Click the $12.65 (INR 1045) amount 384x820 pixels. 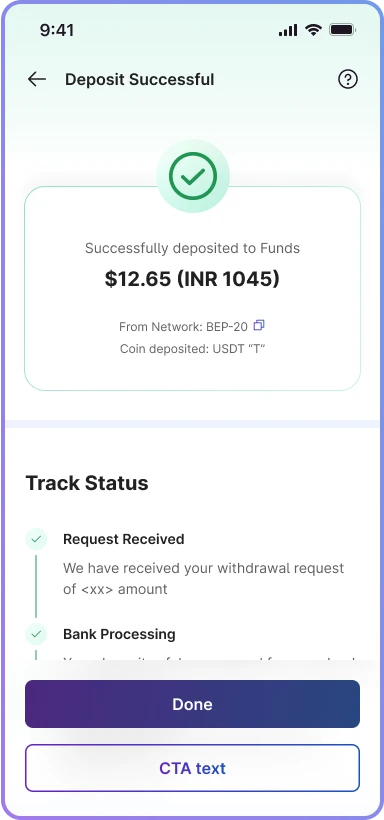pyautogui.click(x=192, y=279)
